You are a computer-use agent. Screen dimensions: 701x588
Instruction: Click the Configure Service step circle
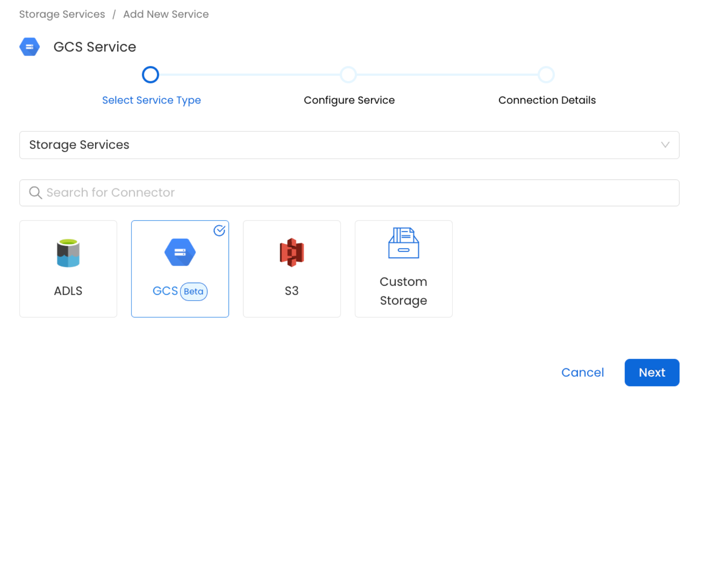tap(349, 74)
